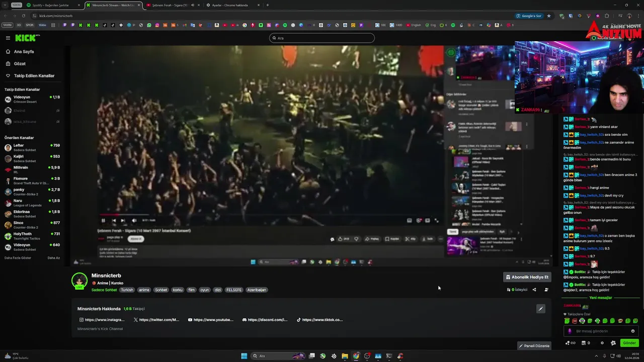
Task: Open Windows Start menu
Action: point(244,356)
